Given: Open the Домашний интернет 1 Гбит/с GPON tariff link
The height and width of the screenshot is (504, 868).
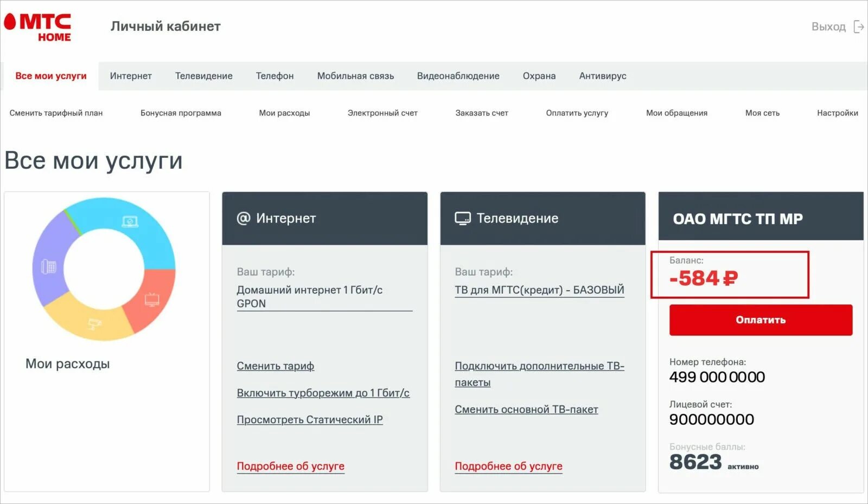Looking at the screenshot, I should tap(324, 297).
